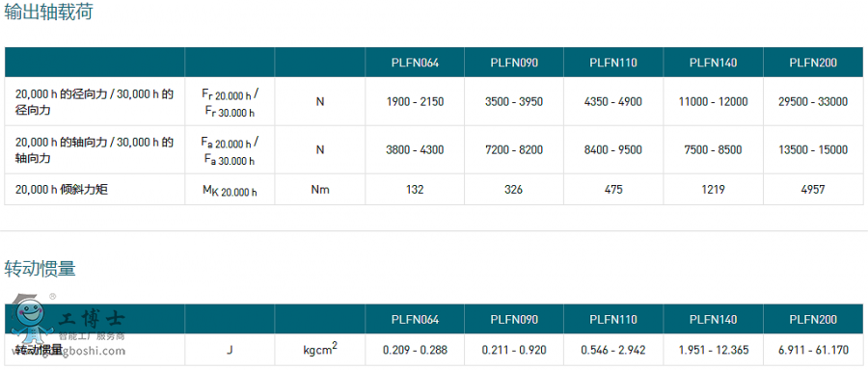Select PLFN064 column header in load table

(415, 63)
